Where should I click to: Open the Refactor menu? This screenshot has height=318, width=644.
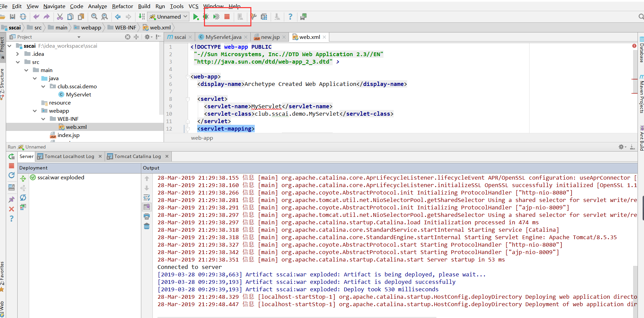[x=122, y=6]
